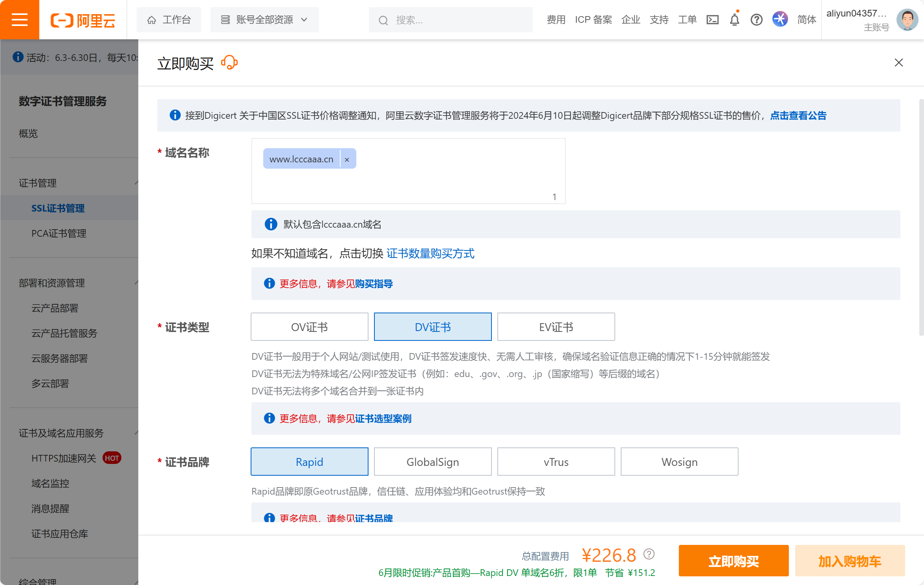Open Cloud Shell terminal icon
This screenshot has width=924, height=585.
[x=712, y=20]
